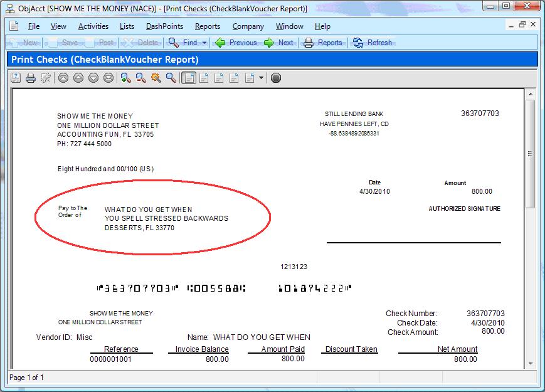545x392 pixels.
Task: Go to next report page arrow
Action: click(93, 78)
